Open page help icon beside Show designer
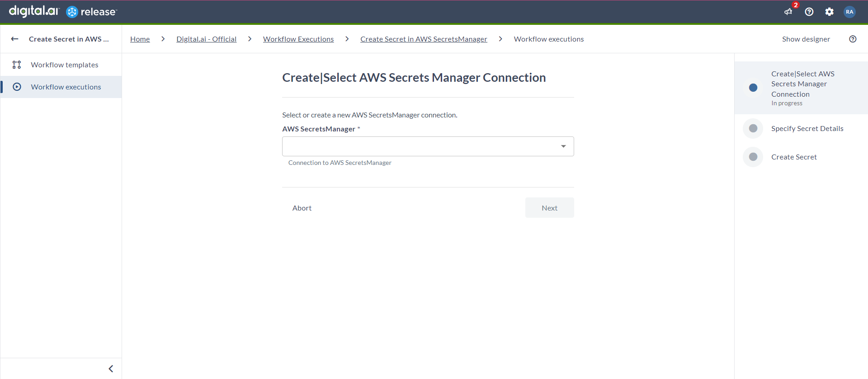 853,39
